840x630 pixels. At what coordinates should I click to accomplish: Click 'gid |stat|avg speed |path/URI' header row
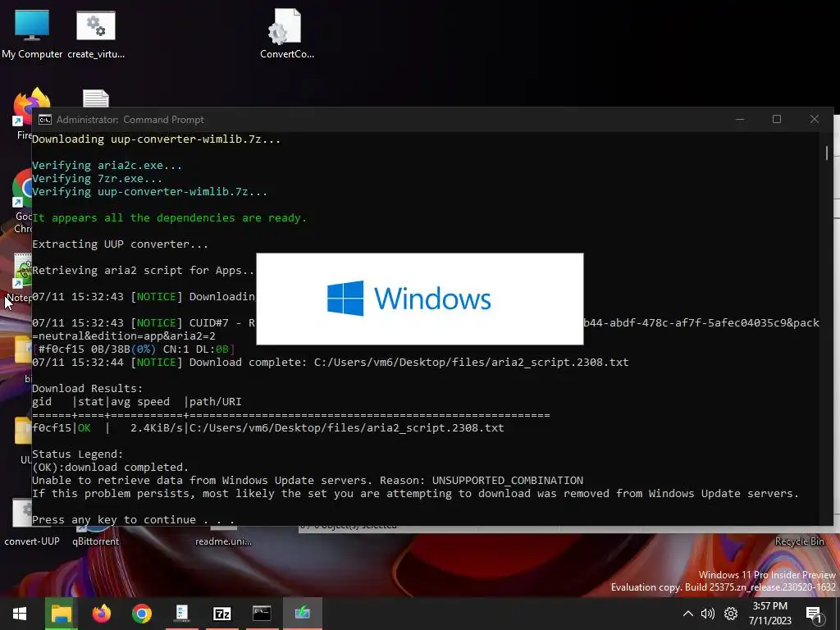(137, 401)
